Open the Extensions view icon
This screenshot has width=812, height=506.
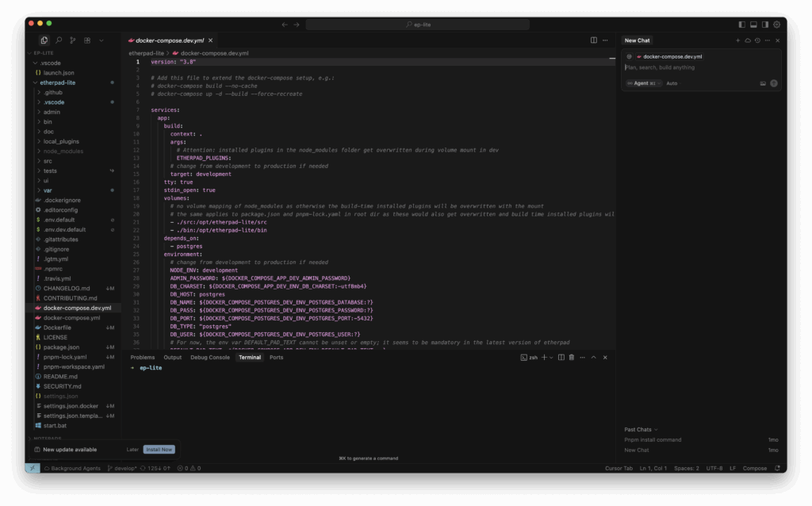pos(87,40)
